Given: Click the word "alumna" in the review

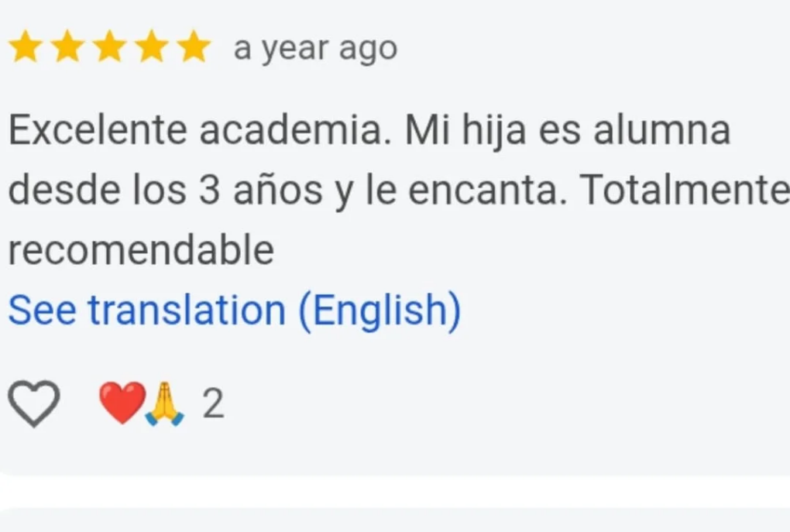Looking at the screenshot, I should (661, 131).
